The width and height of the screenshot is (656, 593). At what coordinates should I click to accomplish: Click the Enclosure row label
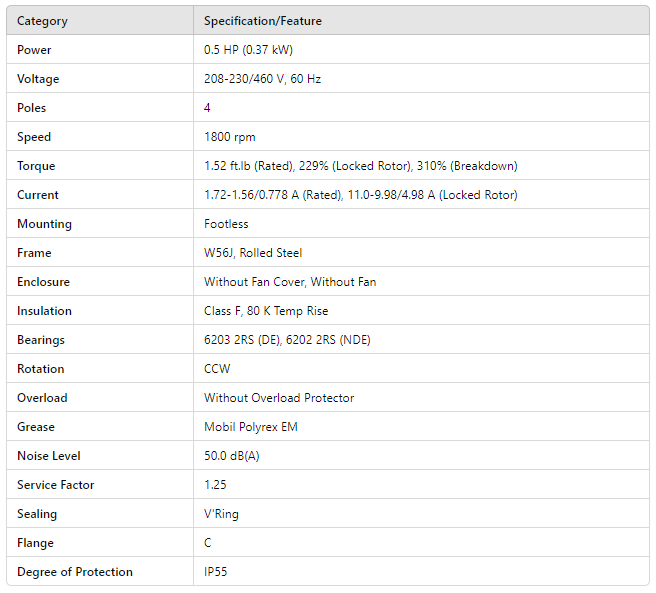coord(43,282)
